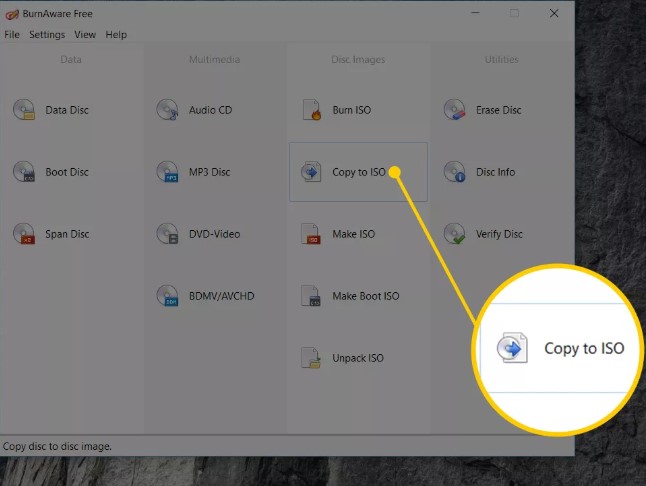Click the Boot Disc label
Viewport: 646px width, 486px height.
coord(67,172)
